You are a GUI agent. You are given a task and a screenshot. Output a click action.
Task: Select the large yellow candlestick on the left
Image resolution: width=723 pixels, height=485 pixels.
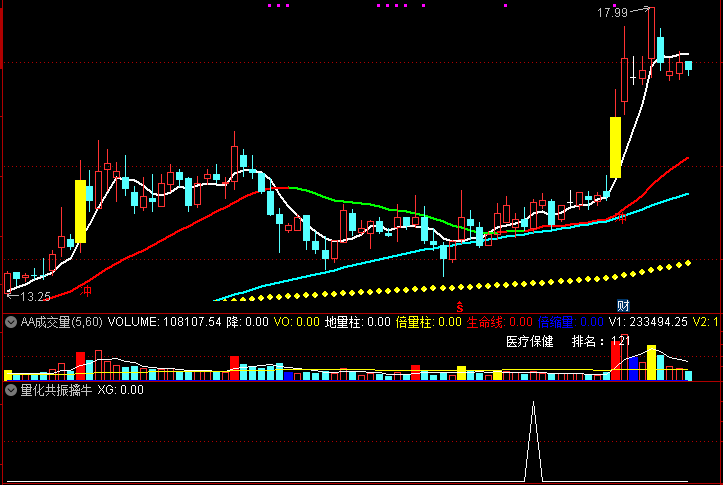click(x=80, y=211)
